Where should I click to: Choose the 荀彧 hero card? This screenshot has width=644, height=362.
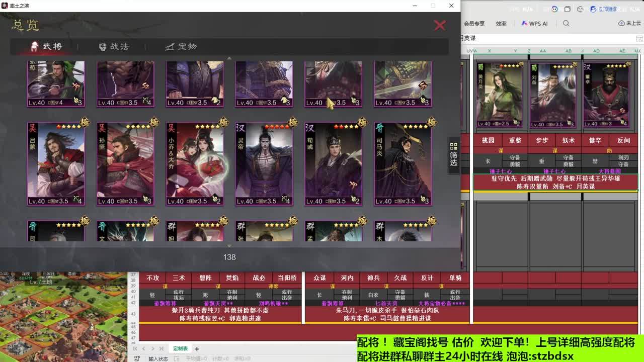tap(334, 164)
